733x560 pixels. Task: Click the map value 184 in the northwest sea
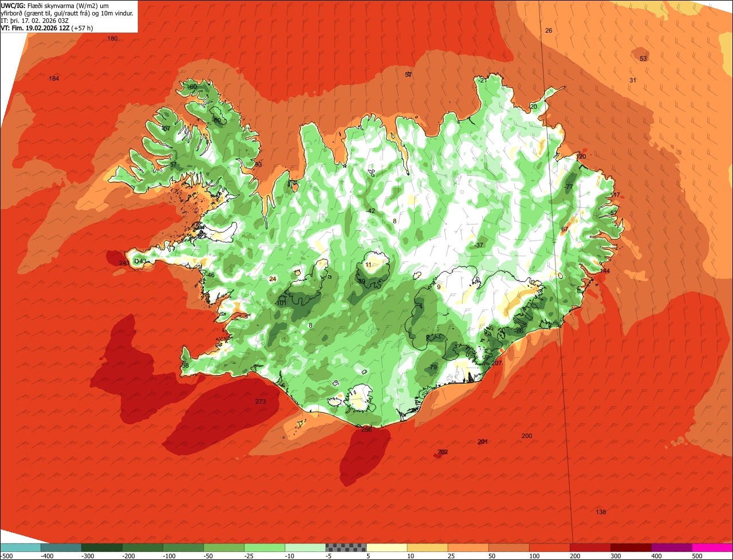click(54, 78)
